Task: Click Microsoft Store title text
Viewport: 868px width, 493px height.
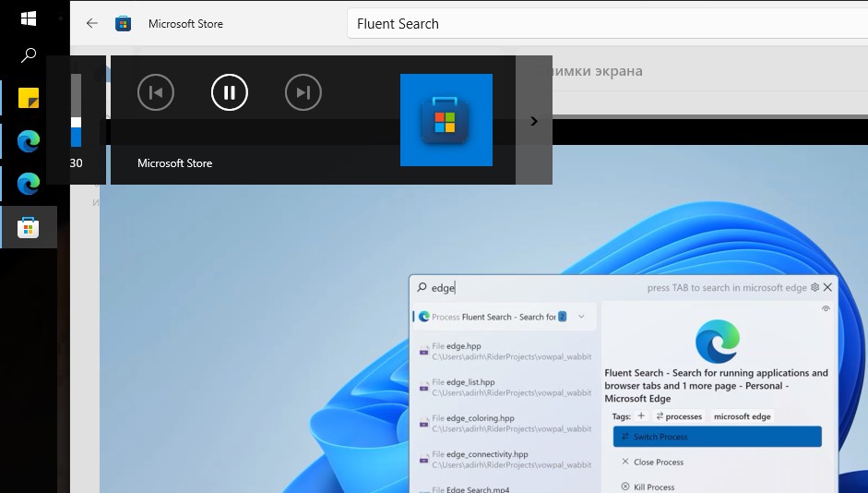Action: point(185,24)
